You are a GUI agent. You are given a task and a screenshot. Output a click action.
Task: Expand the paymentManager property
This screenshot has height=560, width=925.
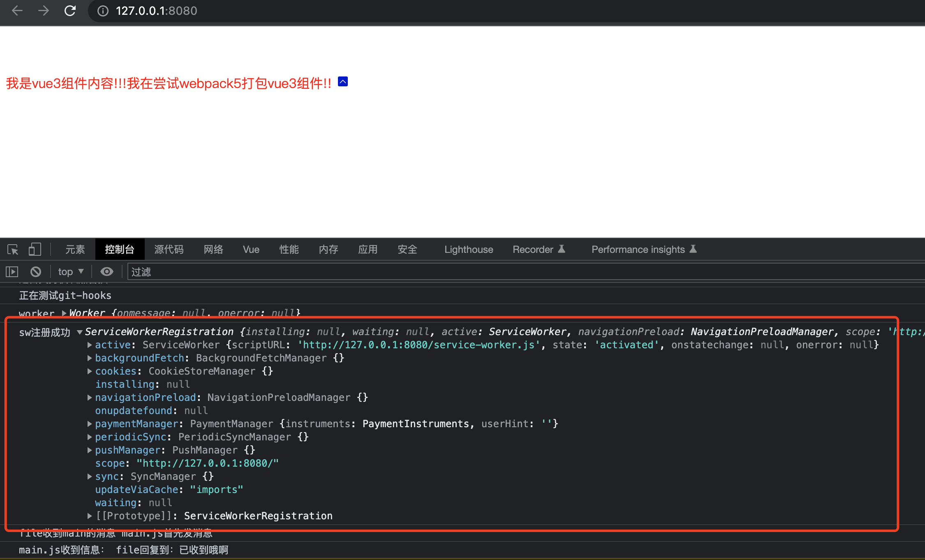[x=90, y=424]
